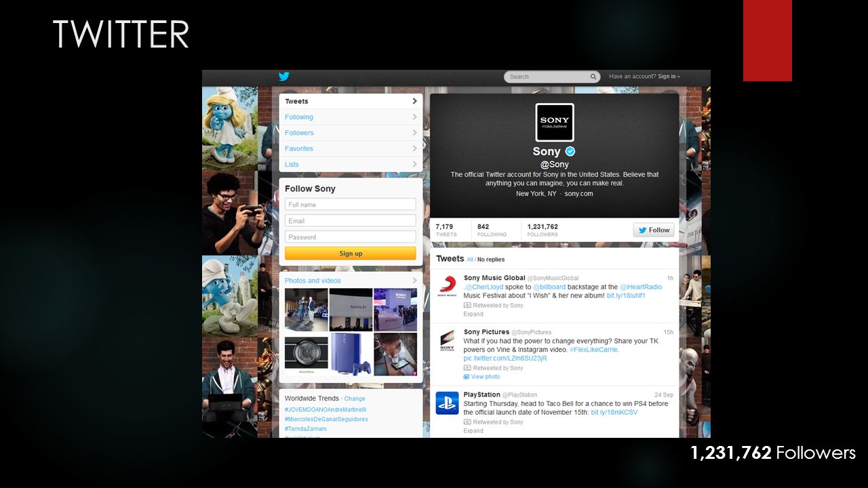The width and height of the screenshot is (868, 488).
Task: Open the sony.com profile link
Action: coord(578,194)
